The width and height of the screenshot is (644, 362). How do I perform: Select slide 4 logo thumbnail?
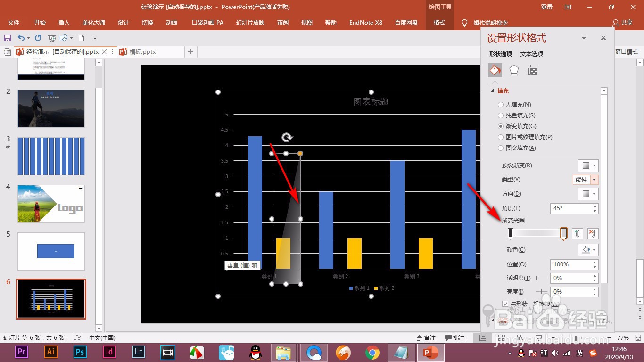click(x=51, y=204)
